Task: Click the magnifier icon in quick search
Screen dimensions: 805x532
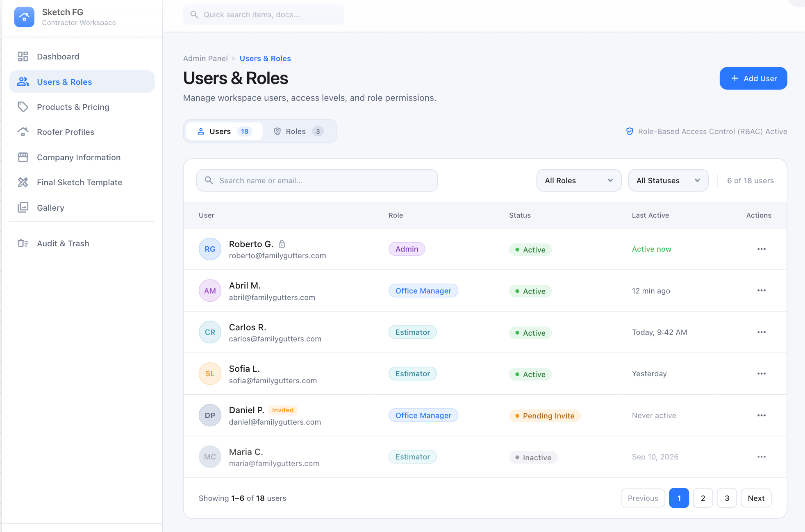Action: click(x=194, y=15)
